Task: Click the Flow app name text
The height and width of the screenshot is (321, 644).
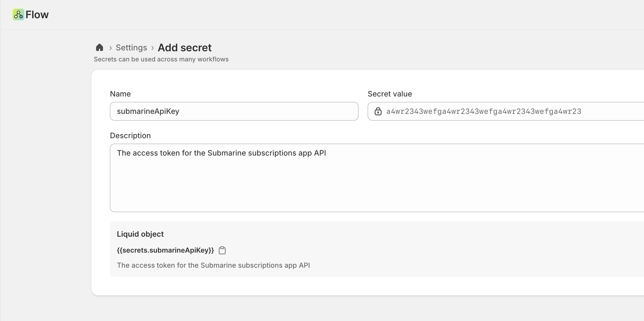Action: tap(37, 15)
